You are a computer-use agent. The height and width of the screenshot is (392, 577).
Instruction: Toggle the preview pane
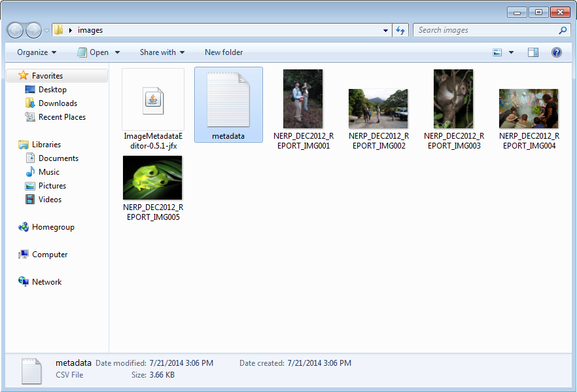point(533,52)
